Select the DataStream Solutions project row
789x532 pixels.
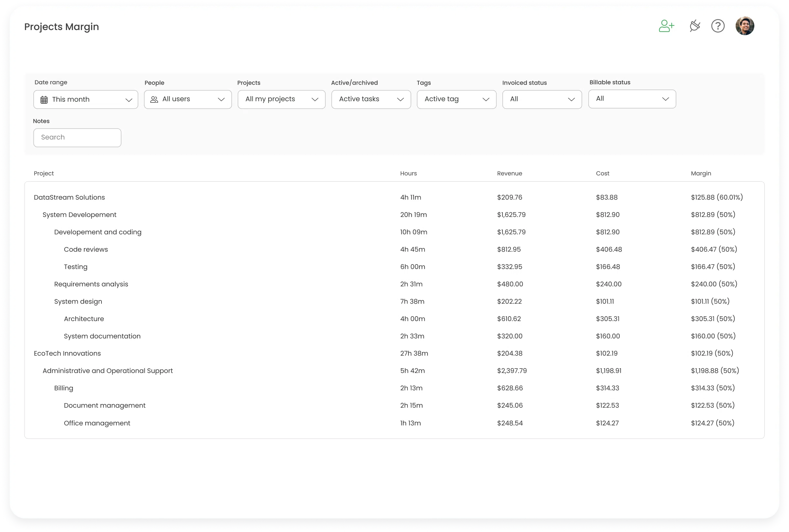[x=394, y=197]
